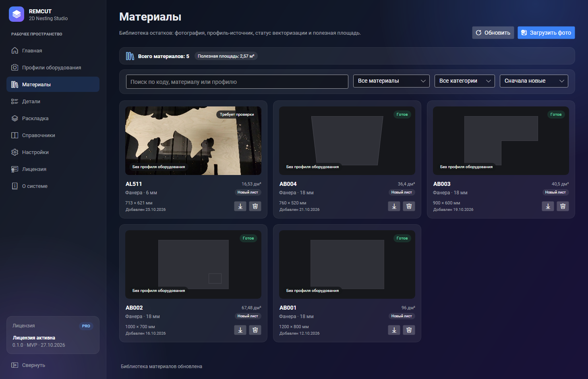
Task: Open Профили оборудования section
Action: click(x=53, y=67)
